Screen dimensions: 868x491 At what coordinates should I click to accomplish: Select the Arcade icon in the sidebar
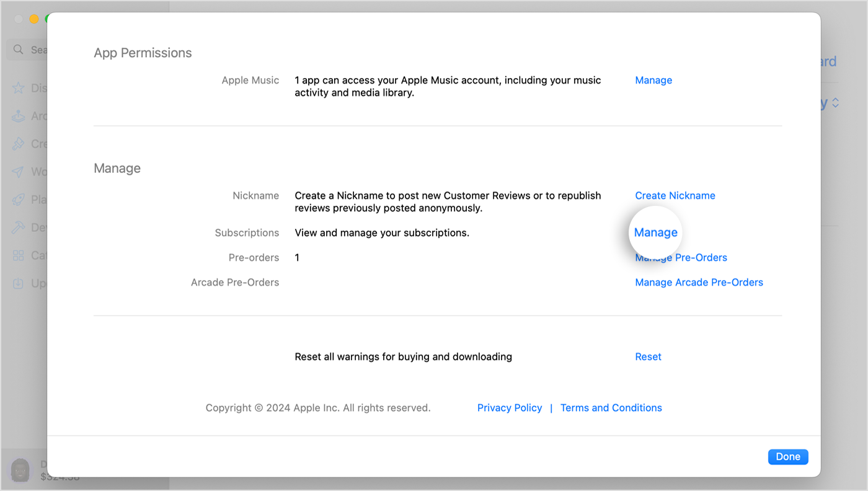tap(19, 115)
